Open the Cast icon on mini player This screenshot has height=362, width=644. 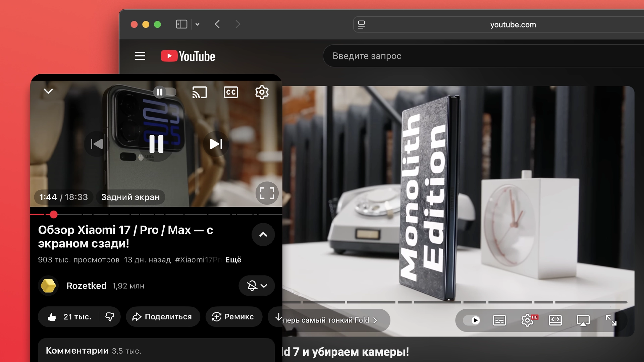[x=200, y=92]
